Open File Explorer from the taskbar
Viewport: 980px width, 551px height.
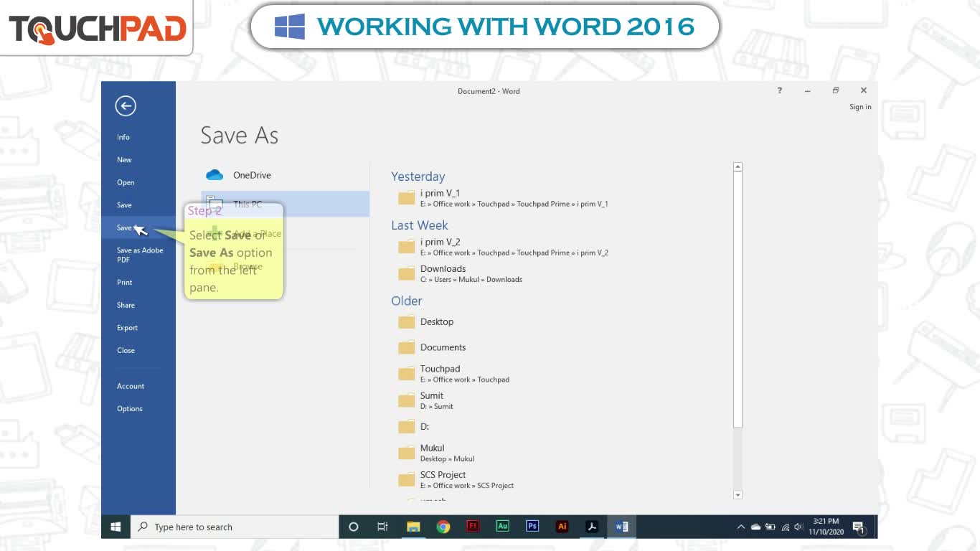(413, 527)
